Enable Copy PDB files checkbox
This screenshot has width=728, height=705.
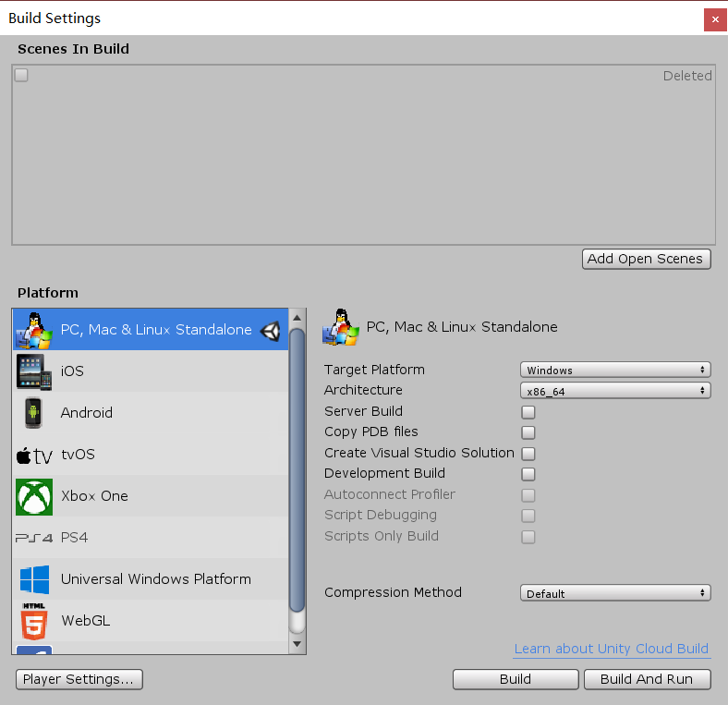point(528,432)
